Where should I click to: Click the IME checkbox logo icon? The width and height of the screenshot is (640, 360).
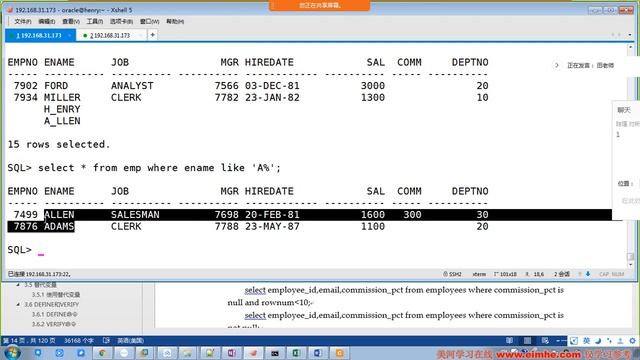tap(574, 341)
